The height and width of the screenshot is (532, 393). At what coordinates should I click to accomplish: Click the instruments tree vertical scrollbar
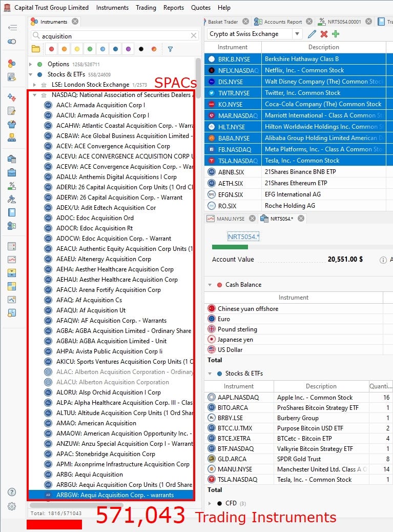pos(198,78)
